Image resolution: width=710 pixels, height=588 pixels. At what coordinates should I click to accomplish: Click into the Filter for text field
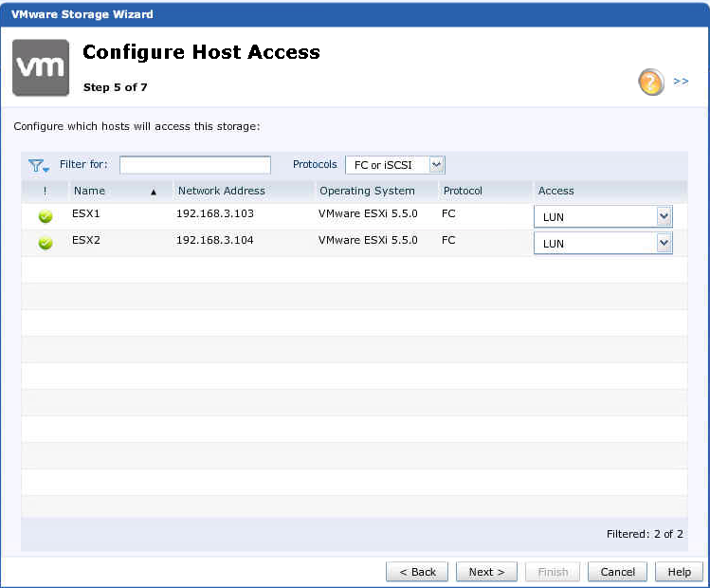click(194, 165)
